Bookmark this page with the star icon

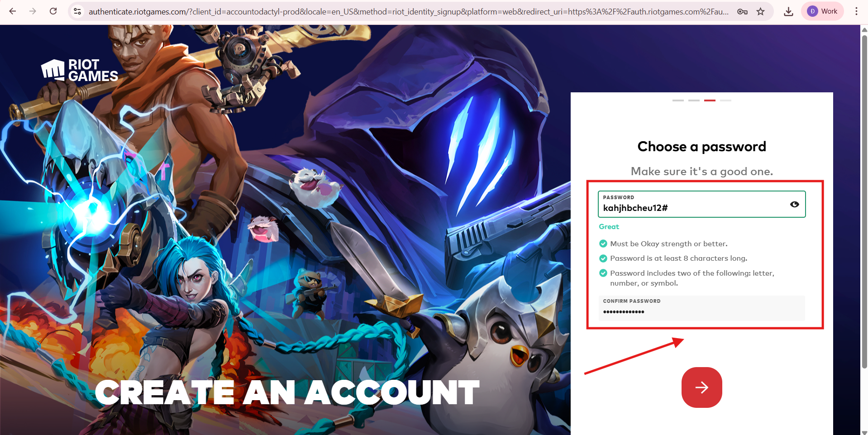point(761,11)
